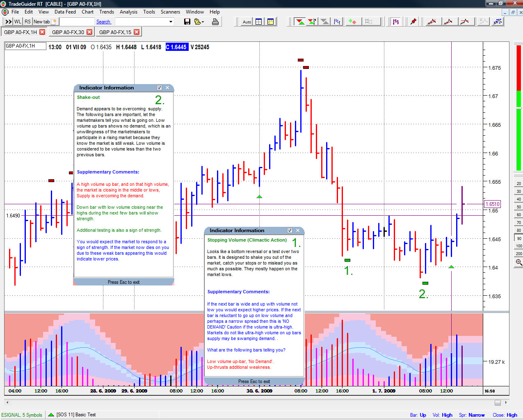
Task: Select the purple bars chart icon
Action: tap(396, 22)
